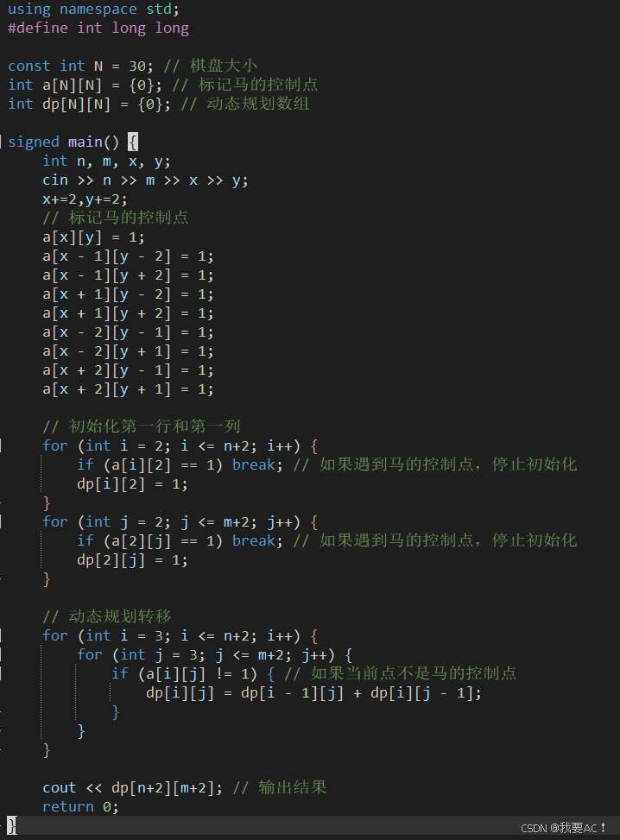Click the line 'using namespace std;'
620x840 pixels.
(93, 9)
